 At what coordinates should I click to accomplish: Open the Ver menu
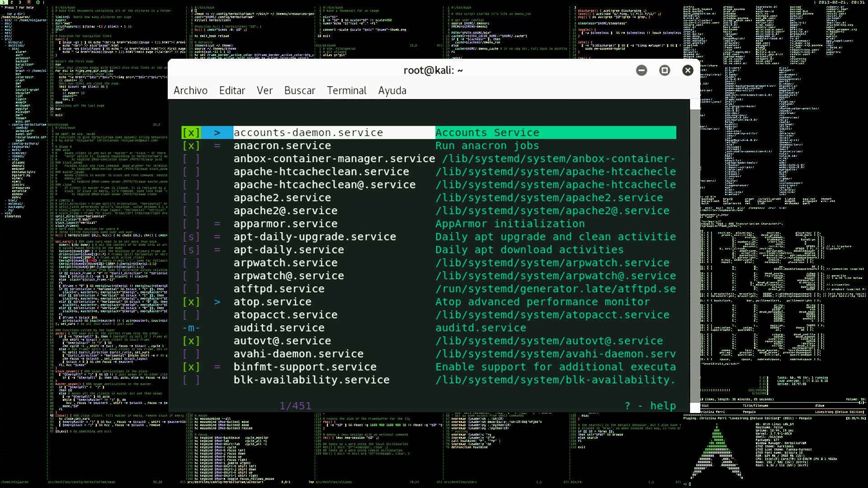(264, 90)
